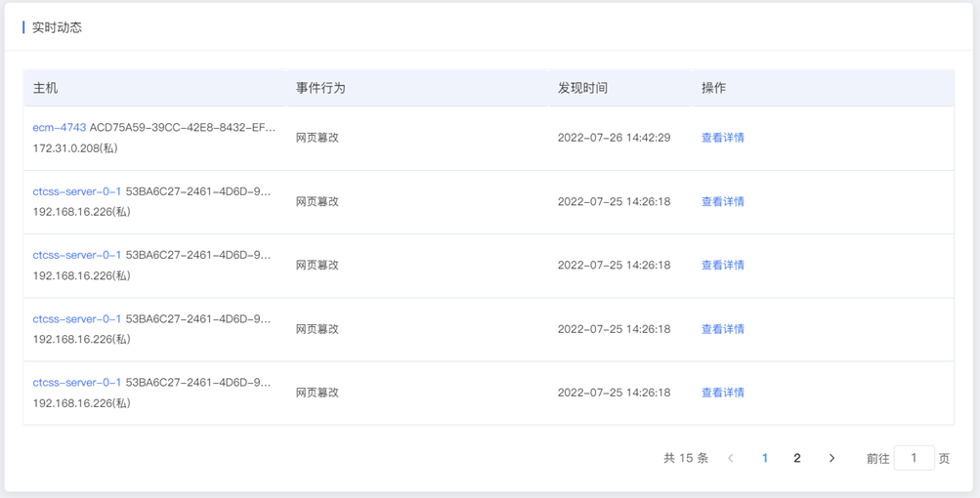The width and height of the screenshot is (980, 498).
Task: Click 查看详情 in the third row
Action: (722, 265)
